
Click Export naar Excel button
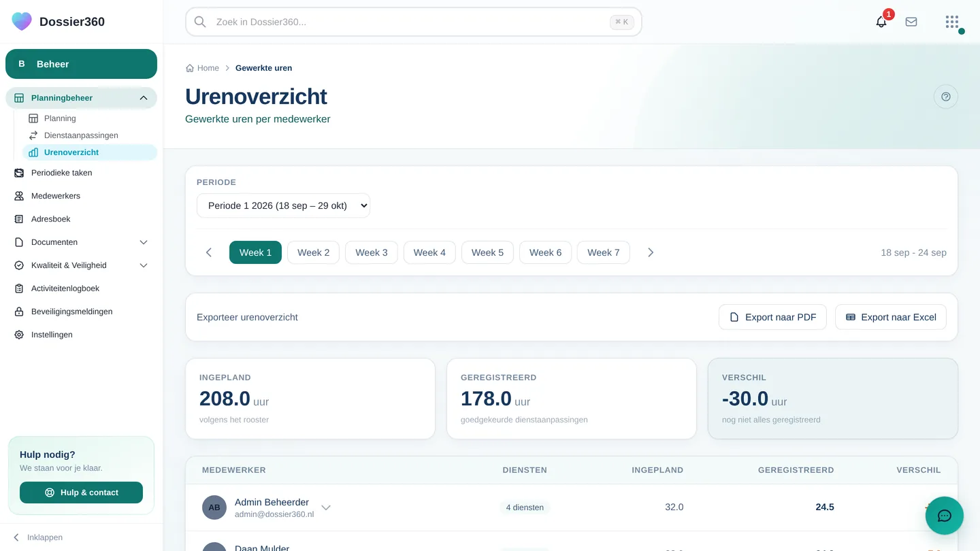tap(891, 317)
